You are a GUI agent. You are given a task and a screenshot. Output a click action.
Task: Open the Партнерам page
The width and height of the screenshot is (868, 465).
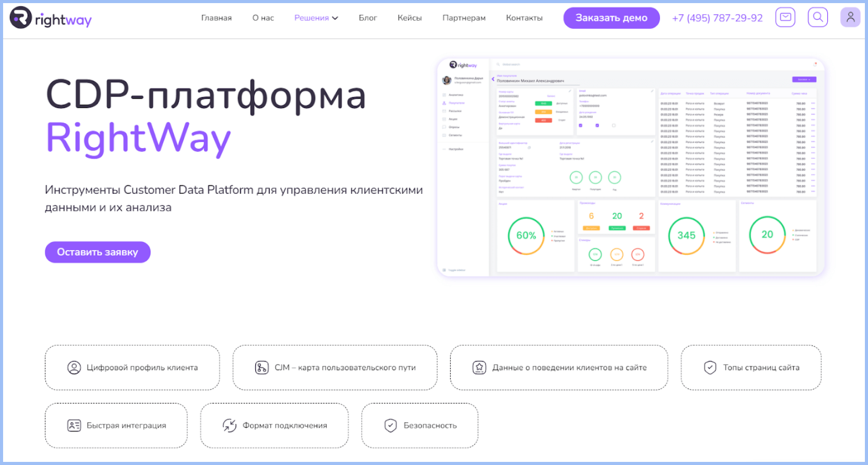click(x=464, y=18)
